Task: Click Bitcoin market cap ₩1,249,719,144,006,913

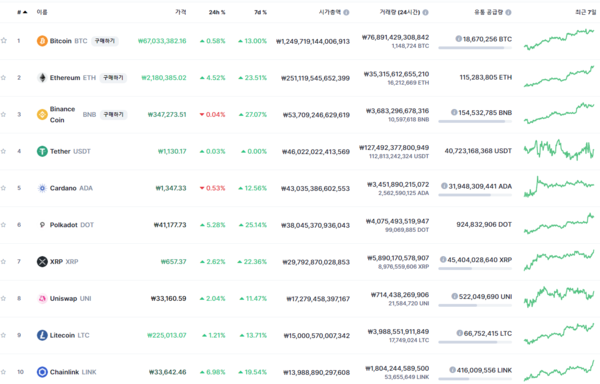Action: pos(313,41)
